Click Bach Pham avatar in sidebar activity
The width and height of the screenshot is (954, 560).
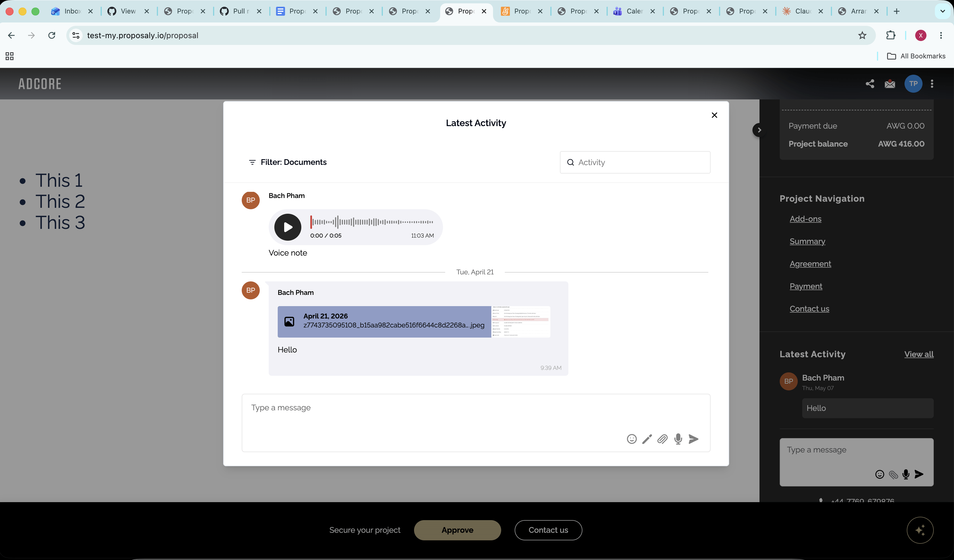[x=788, y=382]
